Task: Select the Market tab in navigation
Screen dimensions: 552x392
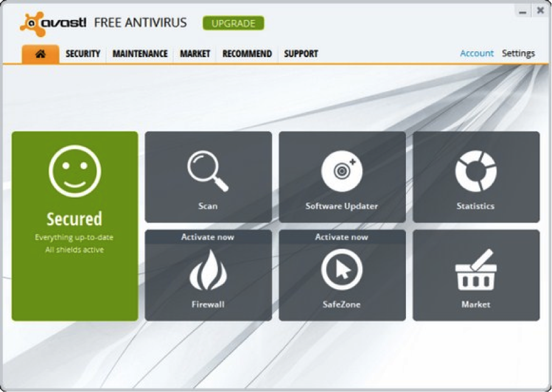Action: [x=195, y=54]
